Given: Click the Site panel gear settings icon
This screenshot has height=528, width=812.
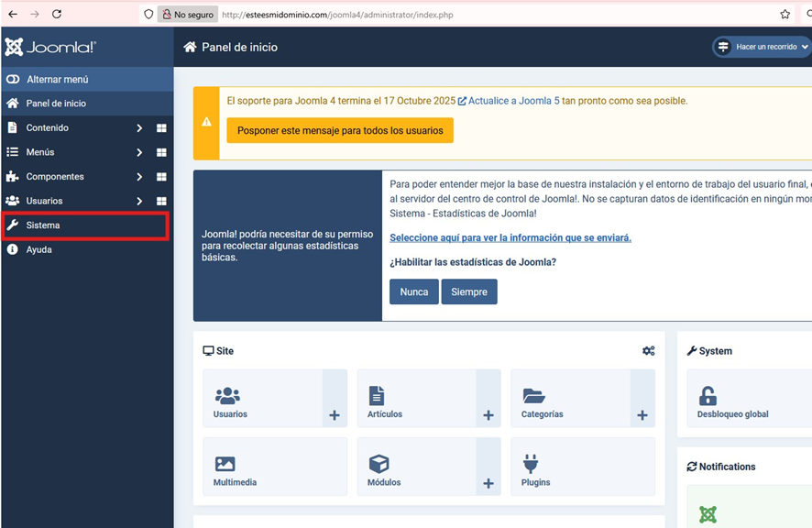Looking at the screenshot, I should (648, 351).
